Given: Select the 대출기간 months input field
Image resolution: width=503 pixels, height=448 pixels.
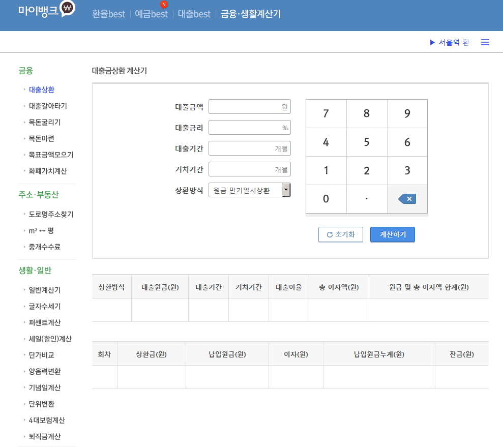Looking at the screenshot, I should 249,148.
